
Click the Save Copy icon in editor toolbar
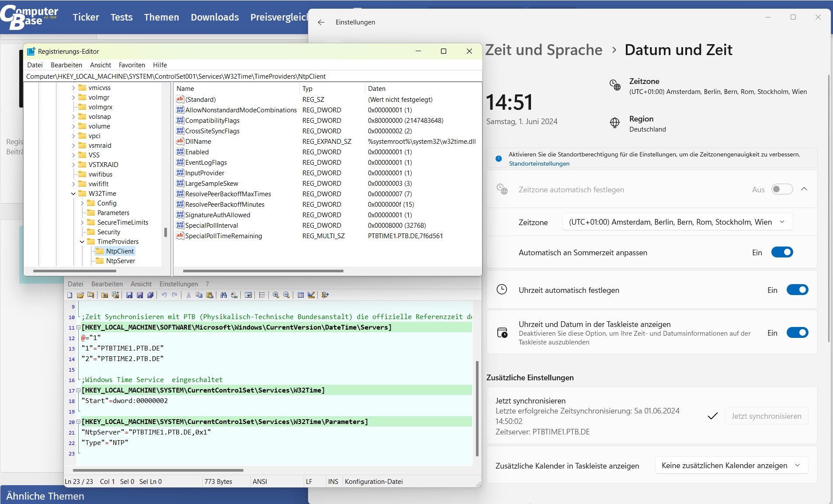click(150, 295)
